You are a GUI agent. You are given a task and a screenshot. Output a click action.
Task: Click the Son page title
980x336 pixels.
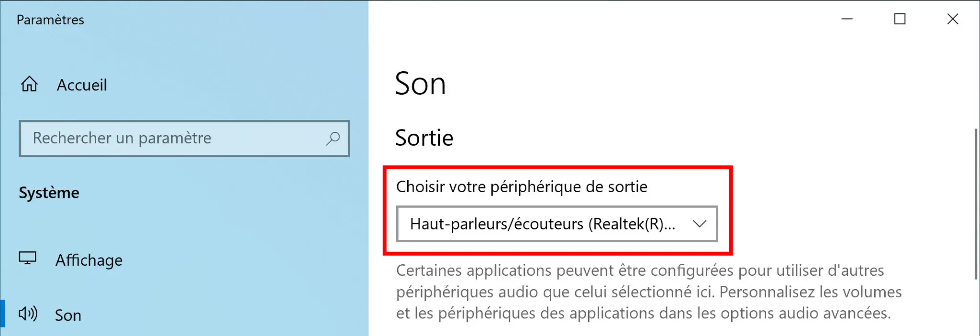[x=421, y=84]
